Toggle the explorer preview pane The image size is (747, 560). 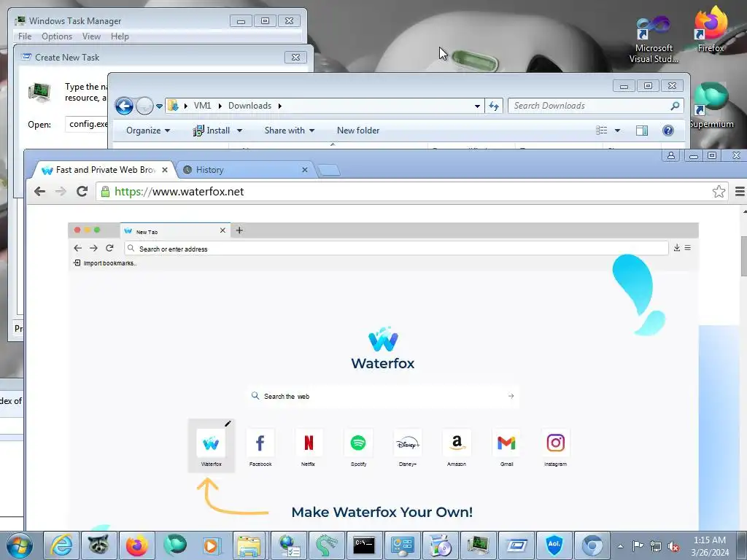(642, 131)
